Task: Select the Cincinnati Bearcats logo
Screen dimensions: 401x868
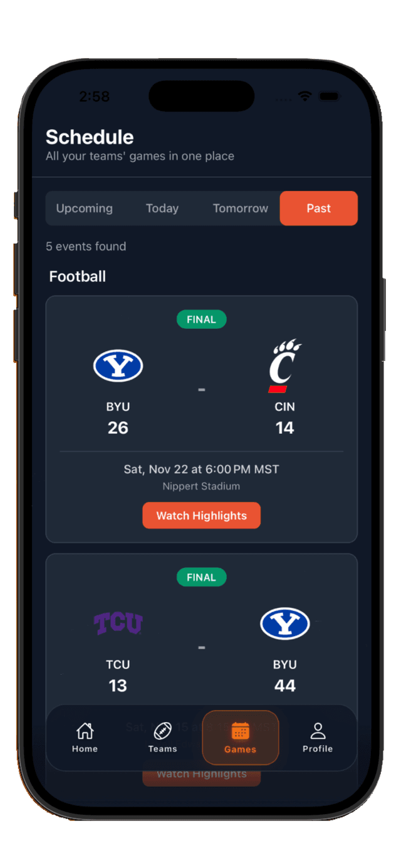Action: [285, 366]
